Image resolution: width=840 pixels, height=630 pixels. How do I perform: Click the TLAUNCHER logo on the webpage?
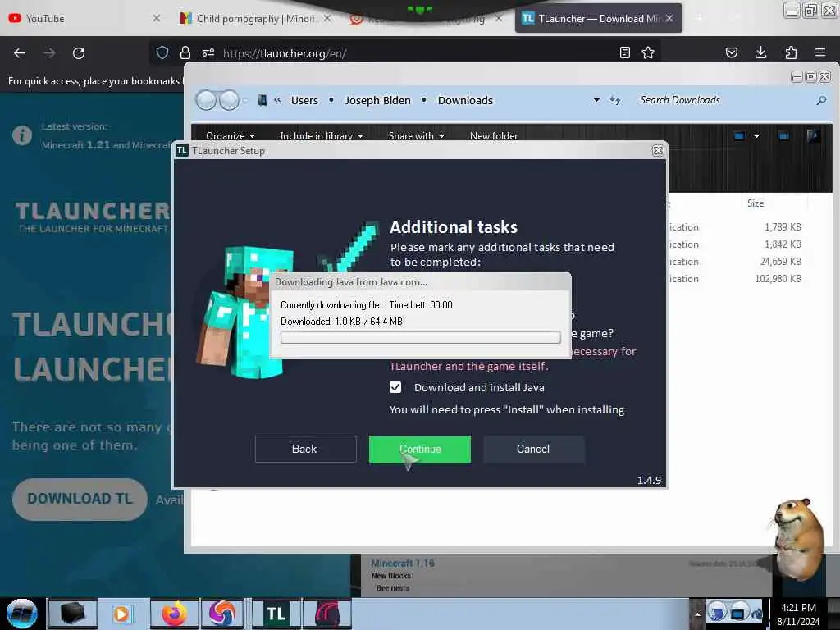[92, 217]
